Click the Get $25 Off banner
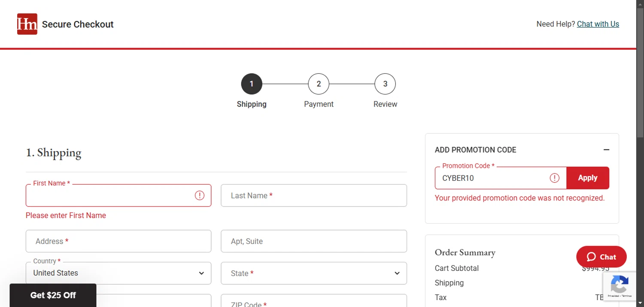 [x=53, y=295]
